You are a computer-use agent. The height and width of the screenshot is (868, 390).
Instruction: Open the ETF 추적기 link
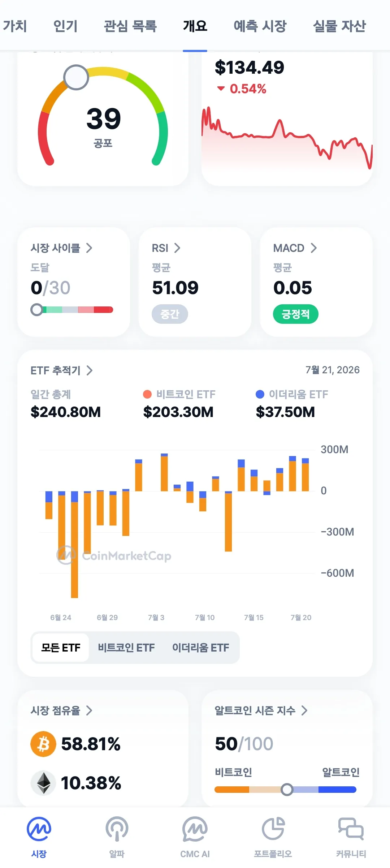pos(62,370)
